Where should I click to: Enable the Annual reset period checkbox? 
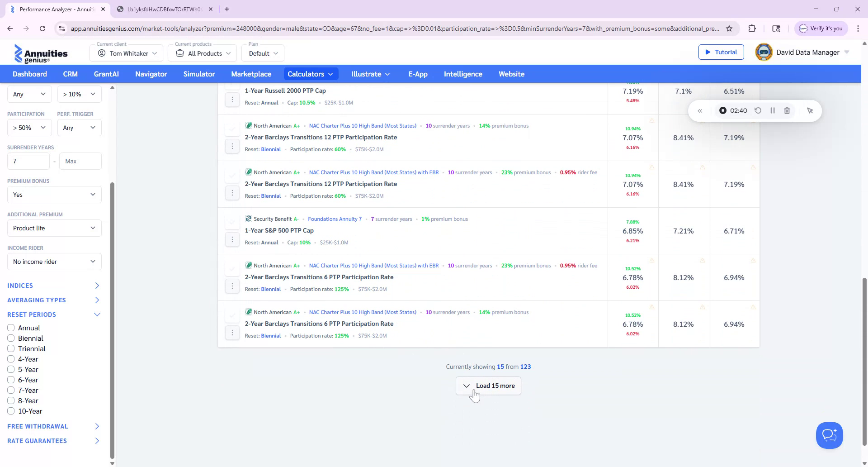coord(11,328)
